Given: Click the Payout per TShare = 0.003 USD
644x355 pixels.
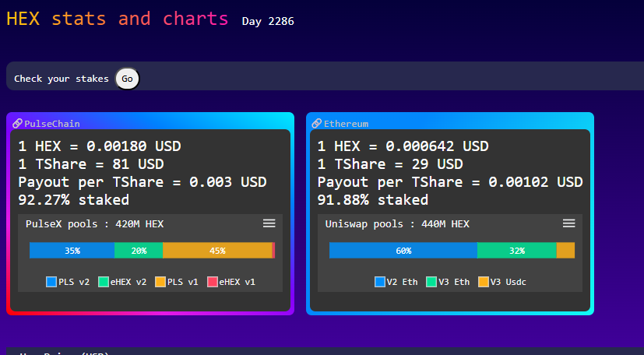Looking at the screenshot, I should click(142, 182).
